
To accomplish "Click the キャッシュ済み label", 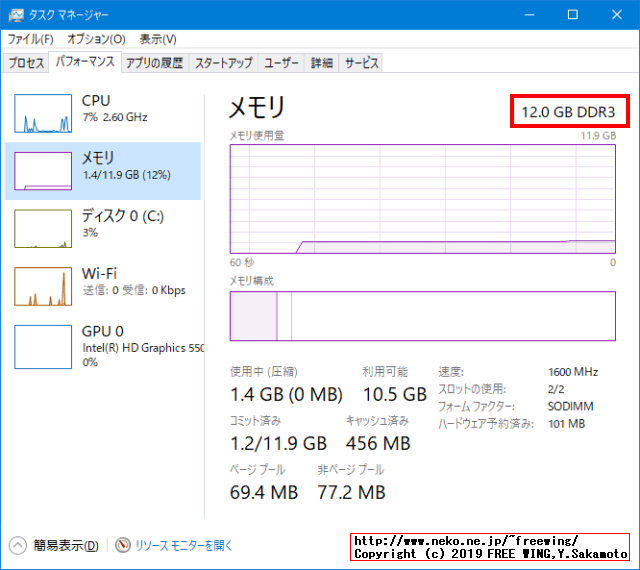I will (x=378, y=421).
